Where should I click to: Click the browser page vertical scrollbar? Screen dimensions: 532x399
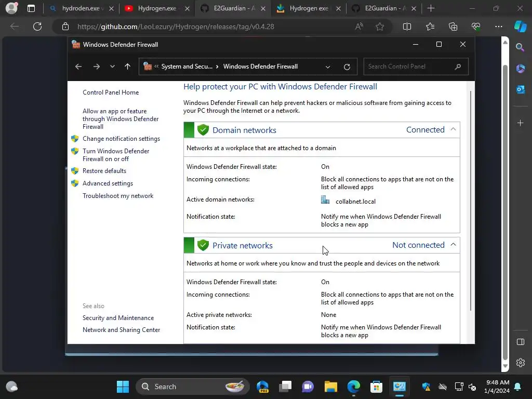point(505,204)
